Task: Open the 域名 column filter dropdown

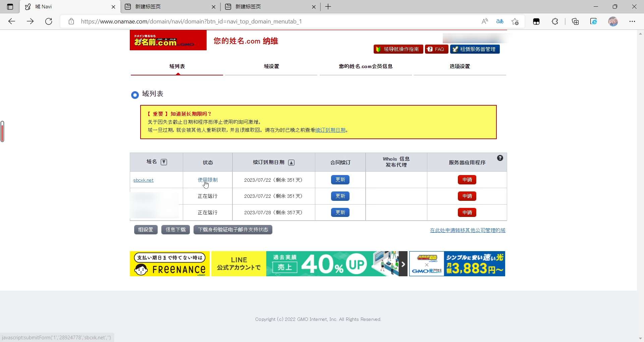Action: (x=164, y=162)
